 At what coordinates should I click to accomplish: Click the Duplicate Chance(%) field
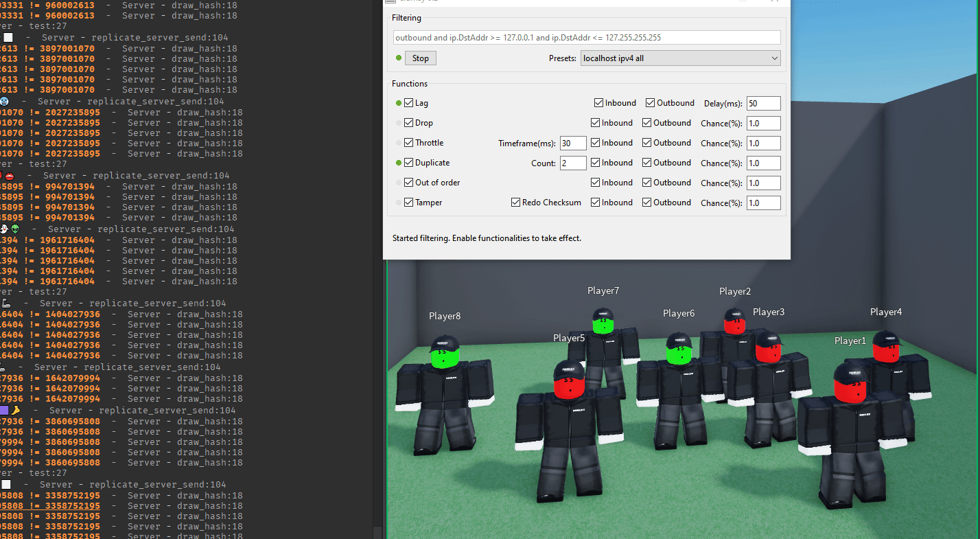pyautogui.click(x=764, y=163)
